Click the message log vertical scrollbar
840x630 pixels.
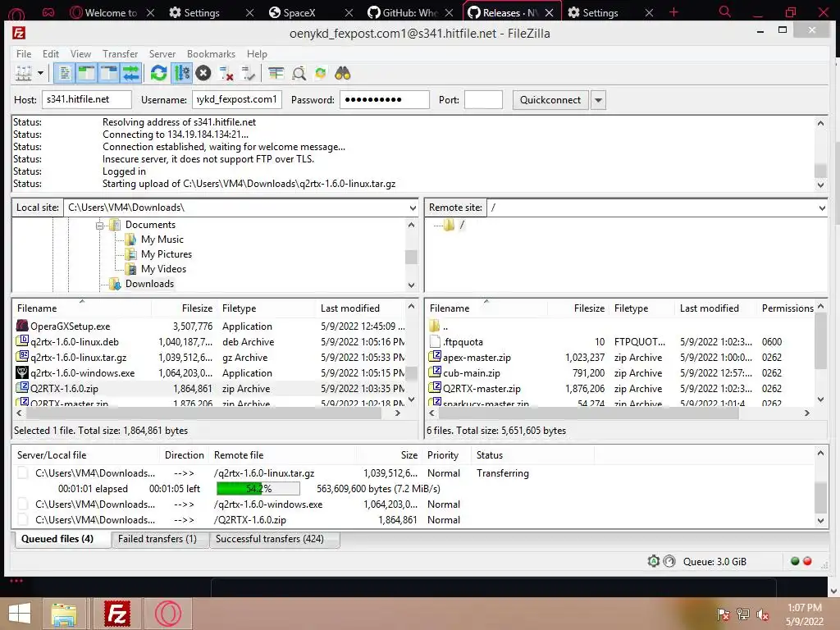pyautogui.click(x=820, y=153)
